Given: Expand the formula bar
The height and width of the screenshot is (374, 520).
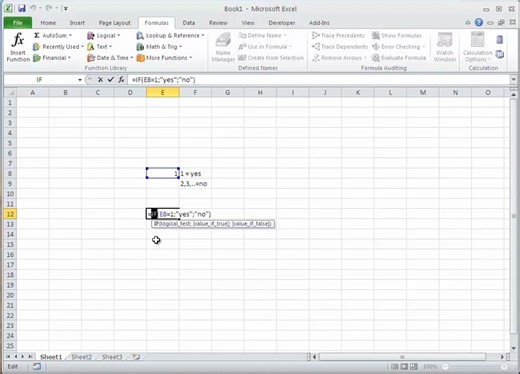Looking at the screenshot, I should point(513,79).
